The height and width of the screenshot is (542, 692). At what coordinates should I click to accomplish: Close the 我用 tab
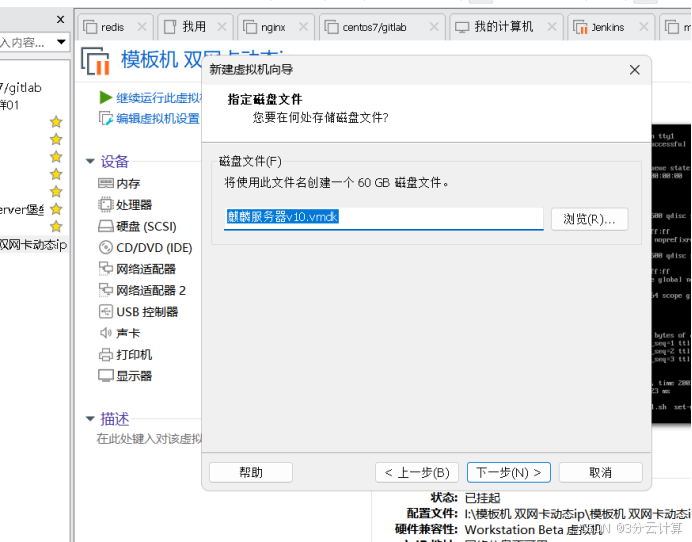click(x=222, y=27)
